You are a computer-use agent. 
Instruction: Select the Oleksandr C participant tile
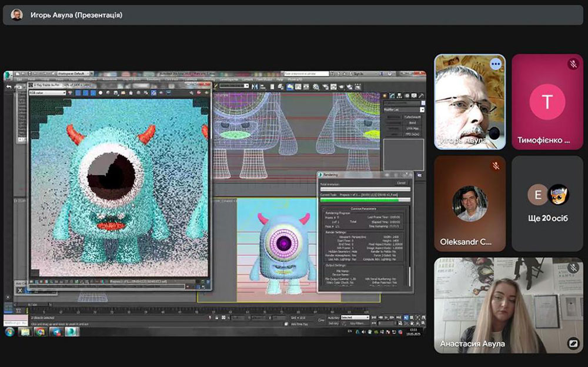(x=470, y=203)
